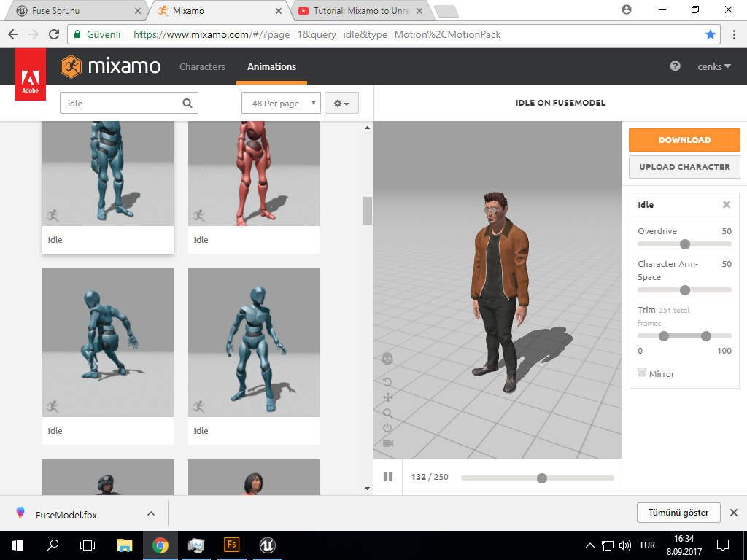This screenshot has height=560, width=747.
Task: Open Chrome's three-dot menu
Action: 734,34
